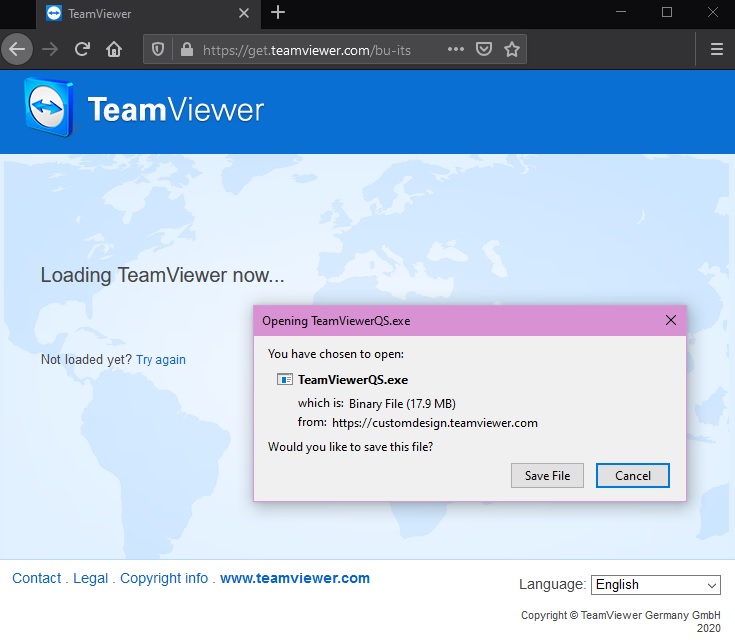Maximize the Firefox window
Viewport: 735px width, 642px height.
(667, 12)
